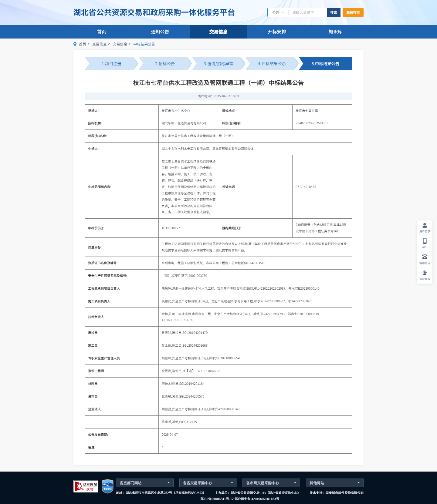
Task: Switch to the 2.招标公告 step tab
Action: pyautogui.click(x=165, y=64)
